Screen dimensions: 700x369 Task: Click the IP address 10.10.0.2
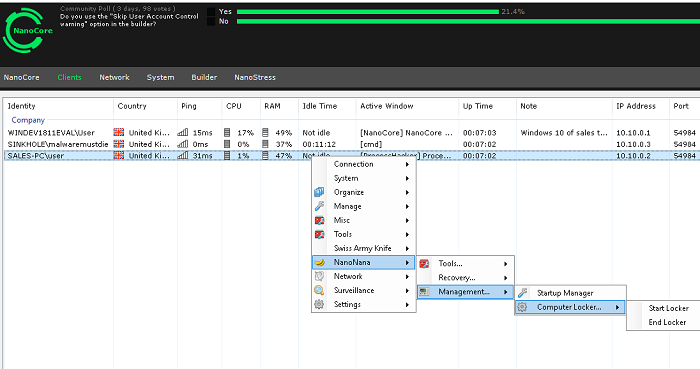pyautogui.click(x=633, y=156)
